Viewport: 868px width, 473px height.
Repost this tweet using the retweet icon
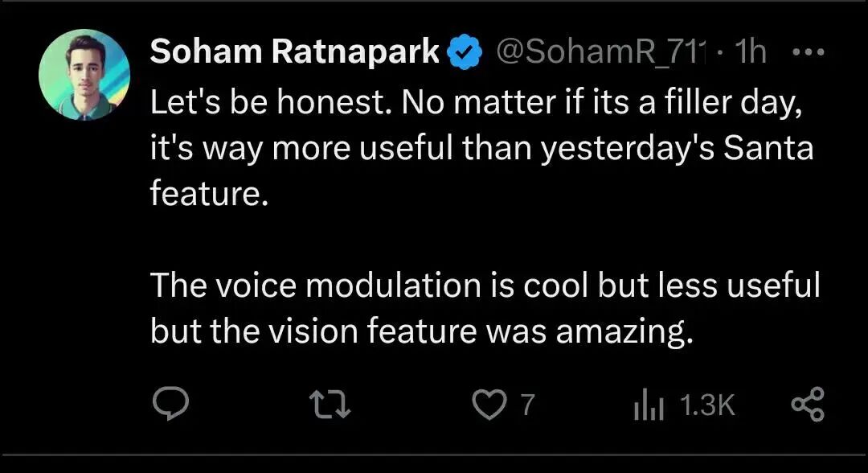click(x=331, y=405)
